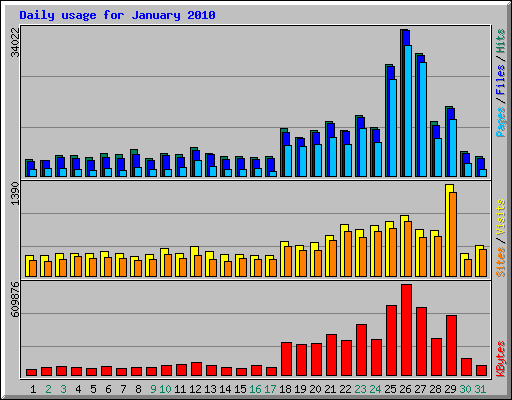
Task: Select the orange sites bar for day 18
Action: point(288,261)
